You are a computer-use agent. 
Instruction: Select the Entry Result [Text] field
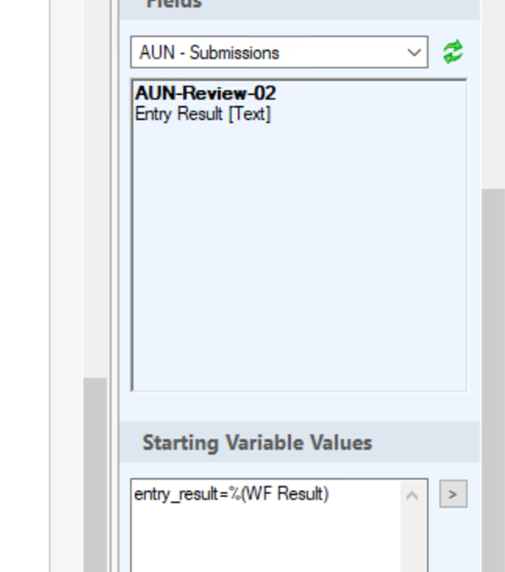(x=203, y=113)
